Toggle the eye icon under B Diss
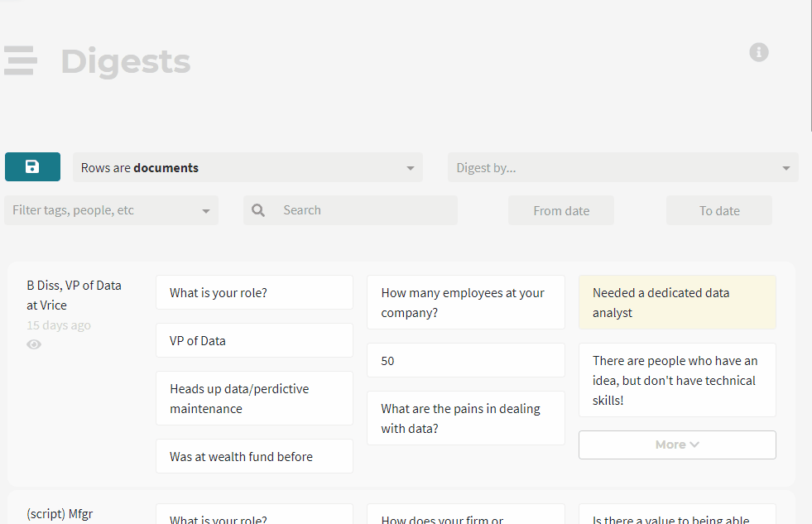The height and width of the screenshot is (524, 812). point(34,344)
